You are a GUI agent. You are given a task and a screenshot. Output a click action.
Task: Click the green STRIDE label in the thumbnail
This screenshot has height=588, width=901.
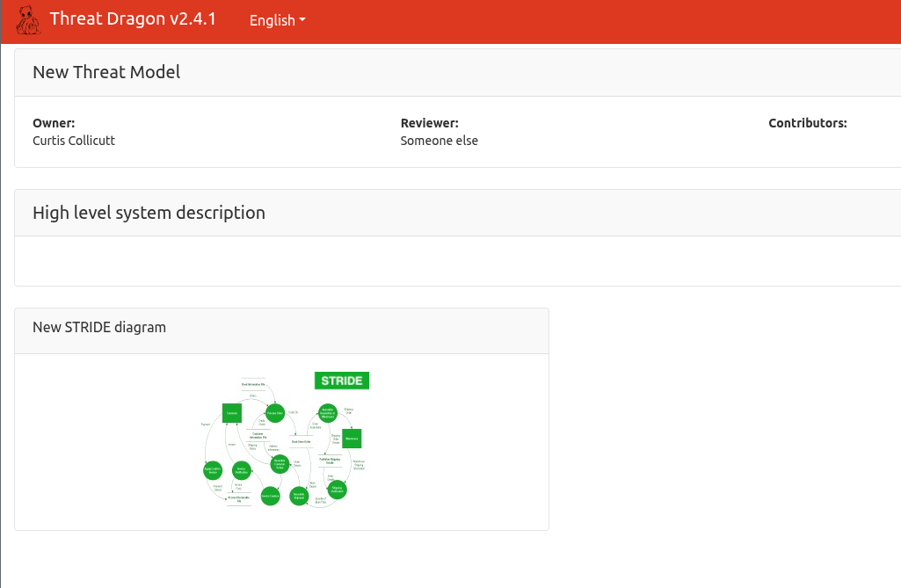342,381
